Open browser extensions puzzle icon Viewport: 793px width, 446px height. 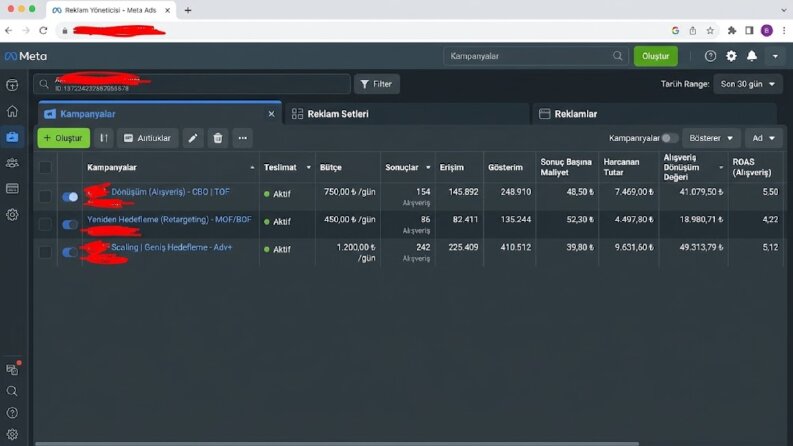pyautogui.click(x=731, y=31)
